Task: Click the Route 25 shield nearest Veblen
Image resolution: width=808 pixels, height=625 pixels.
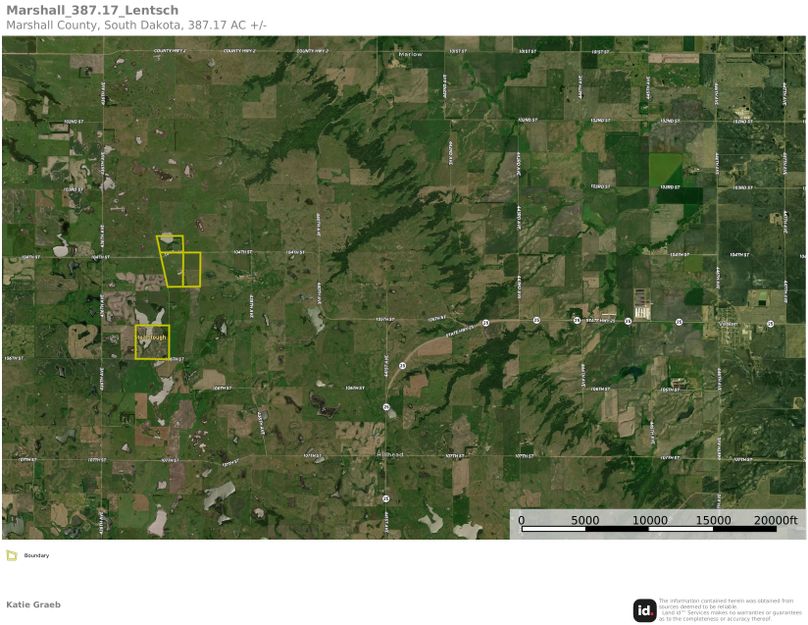Action: pos(770,323)
